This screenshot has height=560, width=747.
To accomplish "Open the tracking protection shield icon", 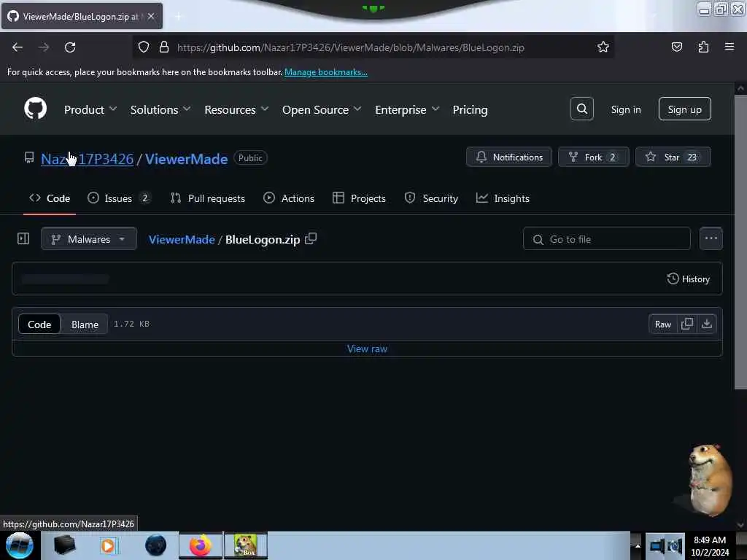I will coord(144,47).
